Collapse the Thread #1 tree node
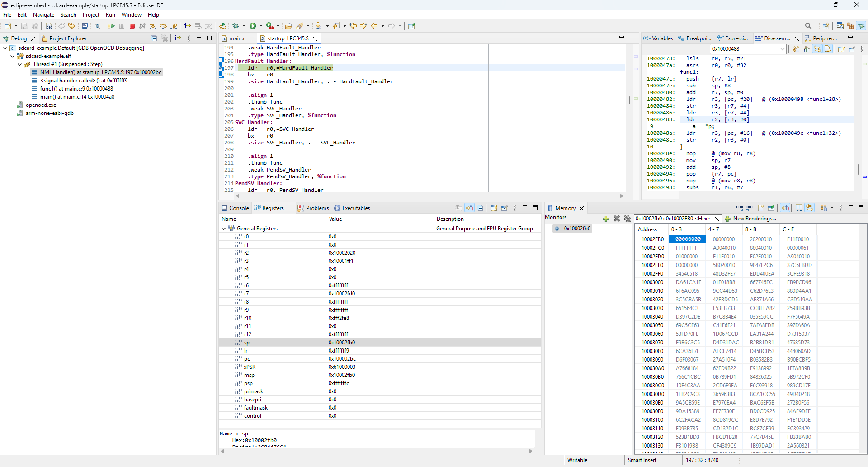868x467 pixels. 20,64
